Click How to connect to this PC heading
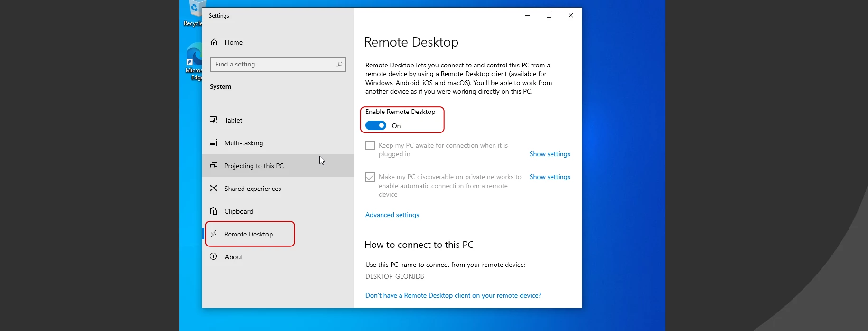868x331 pixels. 419,245
